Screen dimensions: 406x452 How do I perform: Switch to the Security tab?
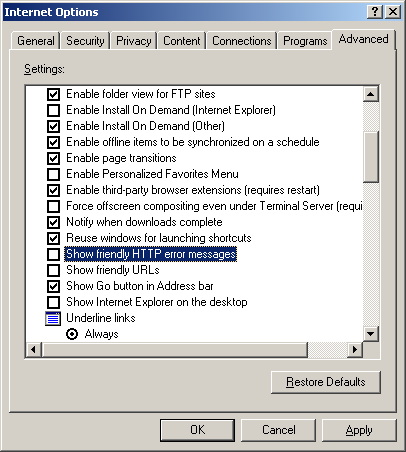(85, 41)
